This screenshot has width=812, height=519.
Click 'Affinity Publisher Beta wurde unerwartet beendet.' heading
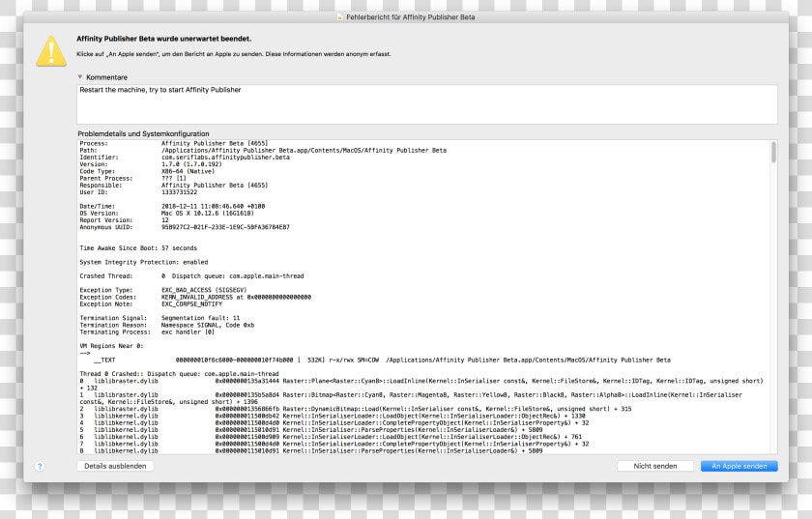tap(163, 39)
